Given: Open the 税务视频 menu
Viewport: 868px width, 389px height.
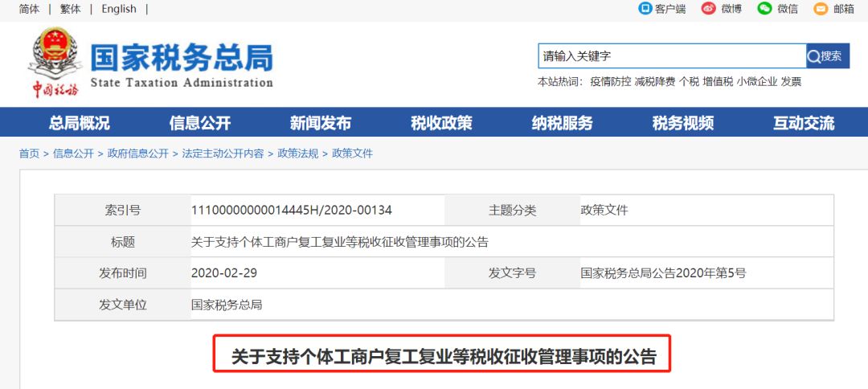Looking at the screenshot, I should pyautogui.click(x=683, y=123).
